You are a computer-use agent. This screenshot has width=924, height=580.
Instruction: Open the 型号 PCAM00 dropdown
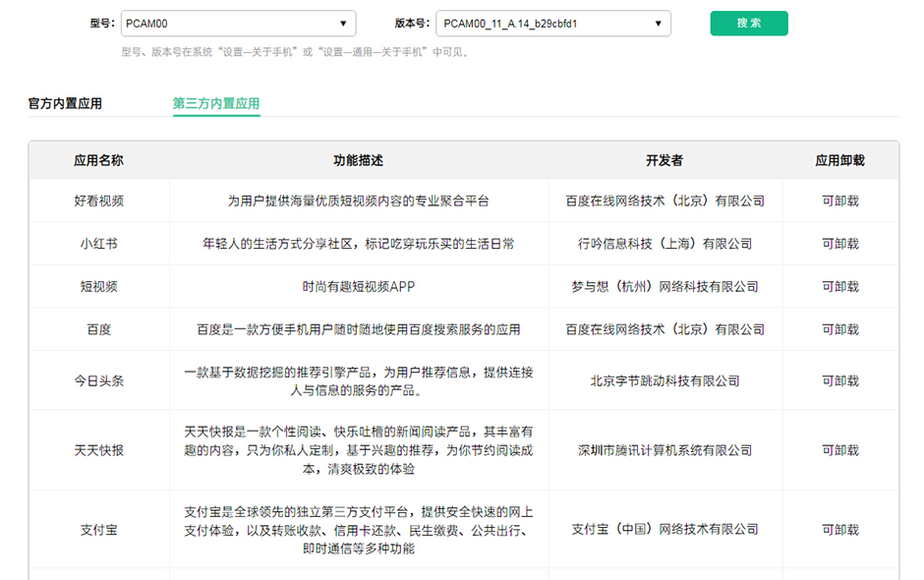tap(238, 24)
